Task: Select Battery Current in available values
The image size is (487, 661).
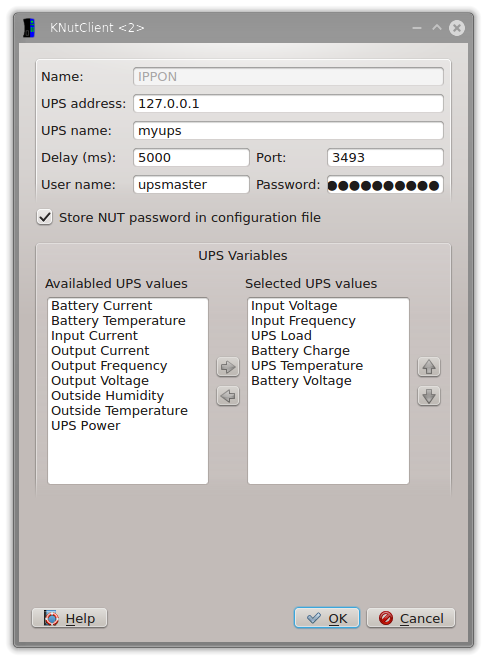Action: tap(128, 306)
